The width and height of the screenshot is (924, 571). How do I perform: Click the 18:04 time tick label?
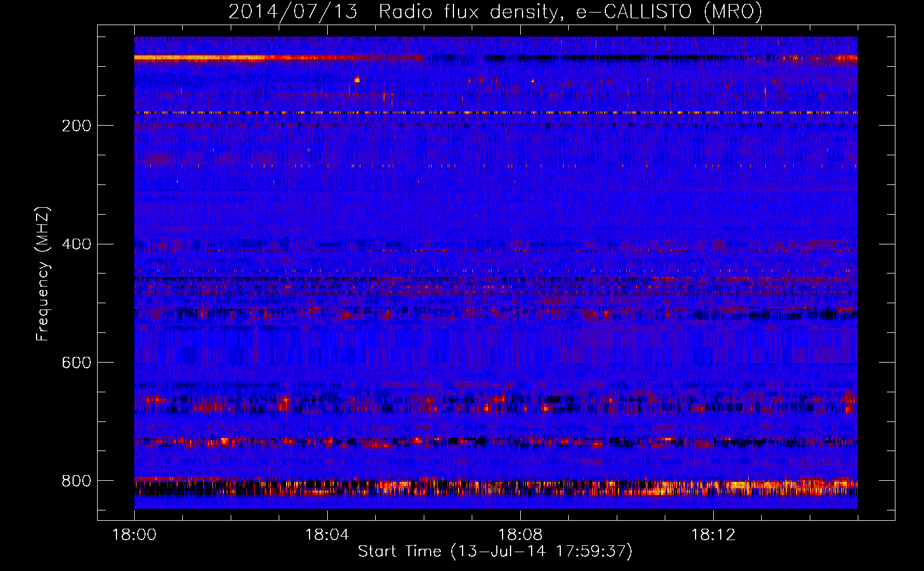[327, 535]
